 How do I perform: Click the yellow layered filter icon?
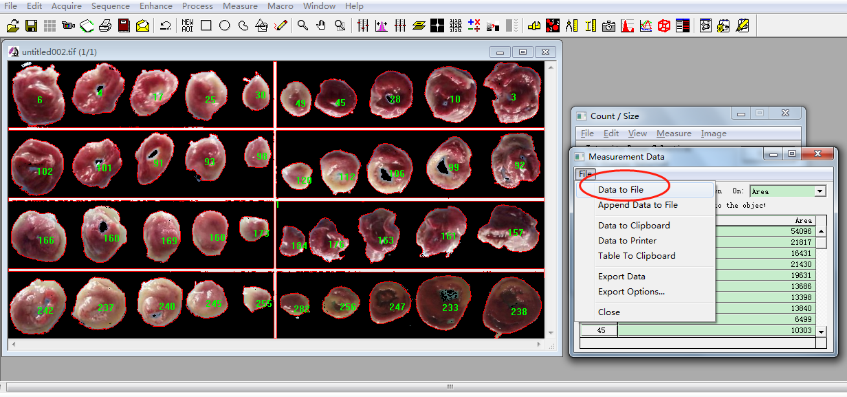(x=418, y=25)
